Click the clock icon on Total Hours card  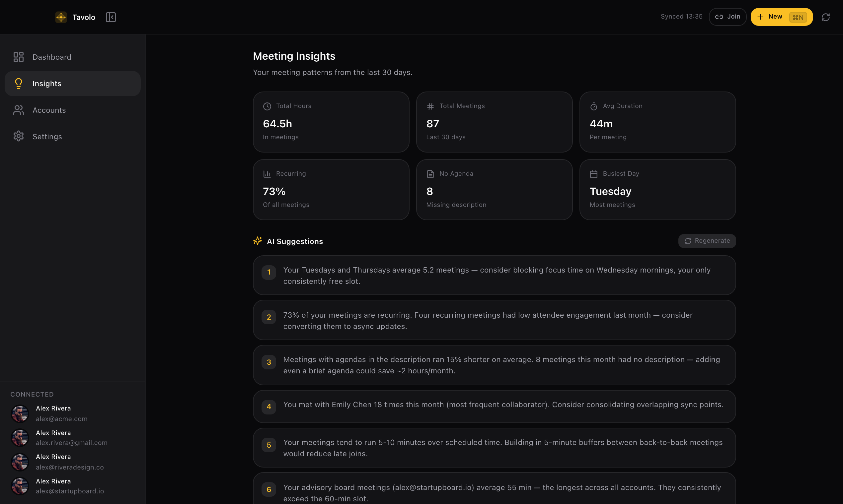pos(267,106)
